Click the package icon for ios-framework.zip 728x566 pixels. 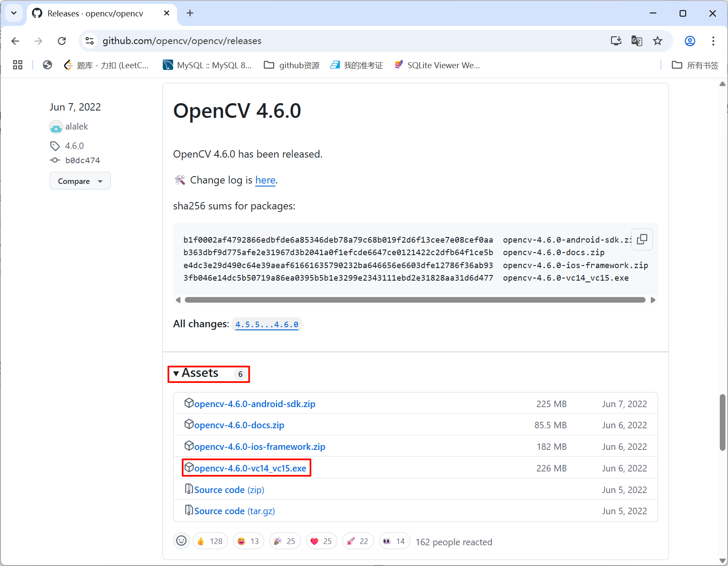(189, 445)
